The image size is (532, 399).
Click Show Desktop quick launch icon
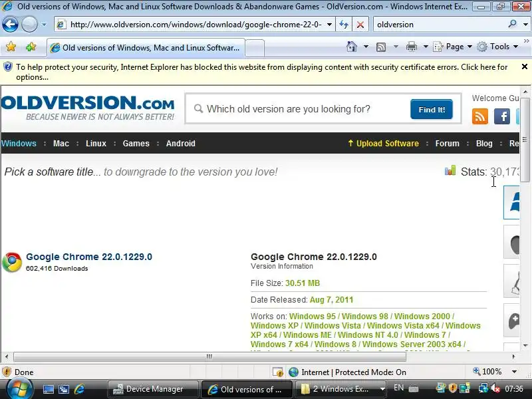pyautogui.click(x=48, y=390)
